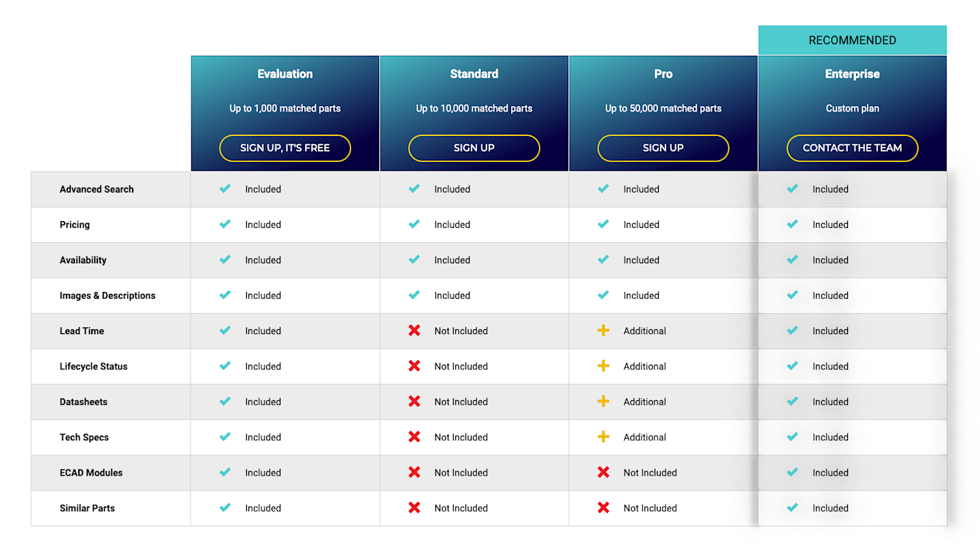Click the checkmark for Enterprise Lead Time

(x=792, y=331)
